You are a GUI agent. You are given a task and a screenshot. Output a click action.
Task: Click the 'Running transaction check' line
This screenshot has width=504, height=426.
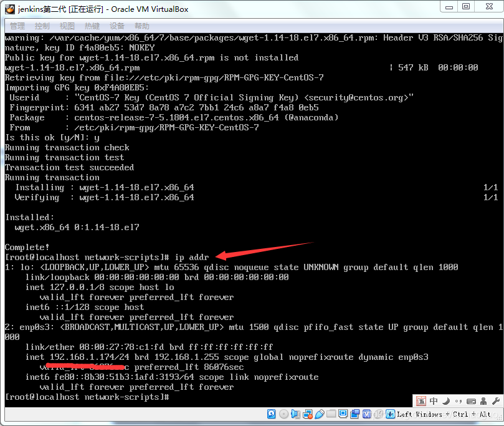[67, 147]
